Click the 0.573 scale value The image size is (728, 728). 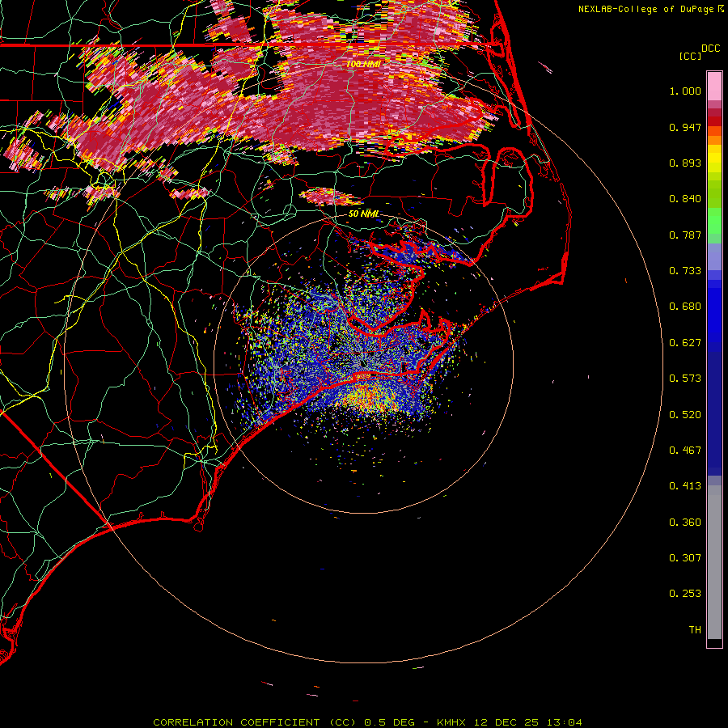tap(685, 379)
